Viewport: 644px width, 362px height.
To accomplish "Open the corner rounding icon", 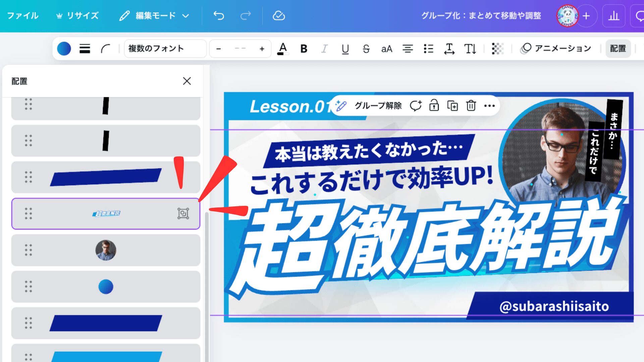I will tap(105, 49).
